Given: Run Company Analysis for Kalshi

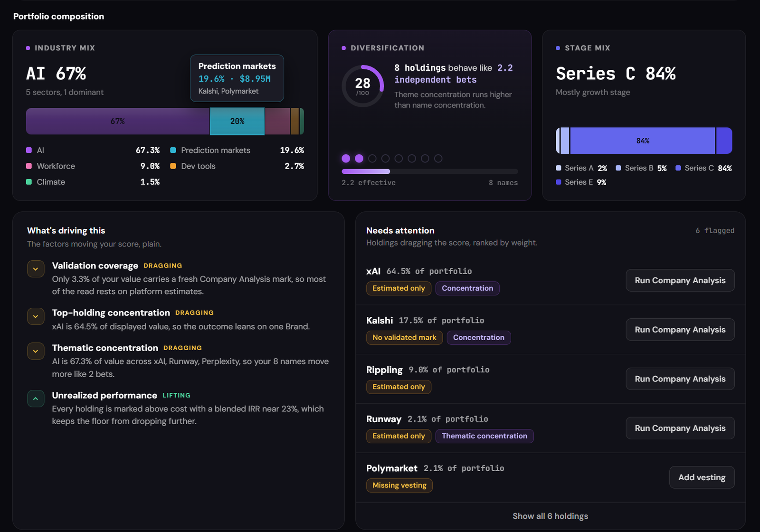Looking at the screenshot, I should pos(680,330).
